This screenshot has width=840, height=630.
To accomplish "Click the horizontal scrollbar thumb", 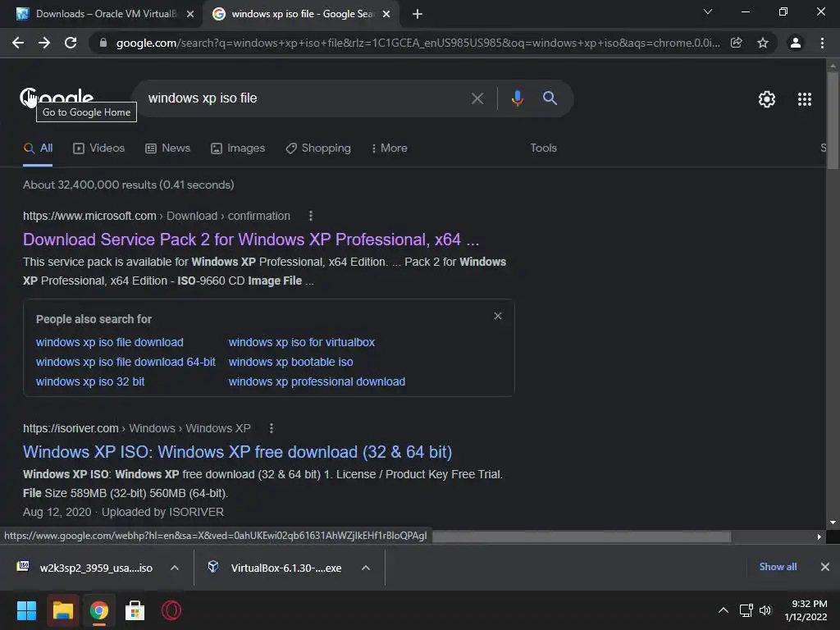I will tap(582, 536).
